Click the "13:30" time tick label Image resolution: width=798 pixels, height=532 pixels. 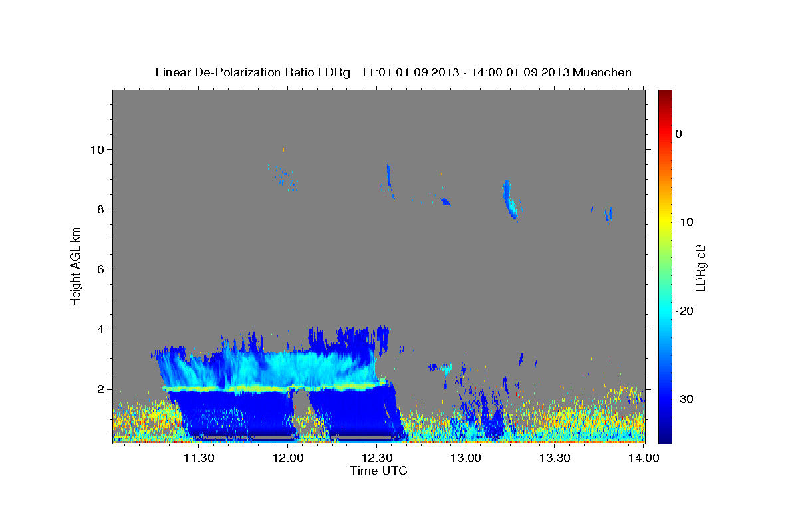[x=555, y=458]
